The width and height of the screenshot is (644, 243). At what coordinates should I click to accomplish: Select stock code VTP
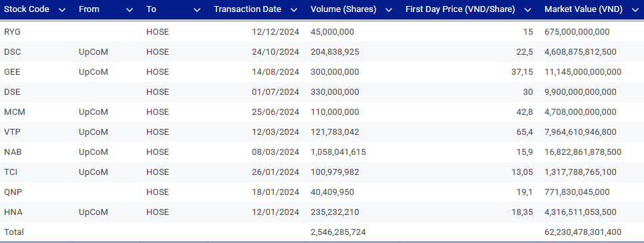click(12, 132)
